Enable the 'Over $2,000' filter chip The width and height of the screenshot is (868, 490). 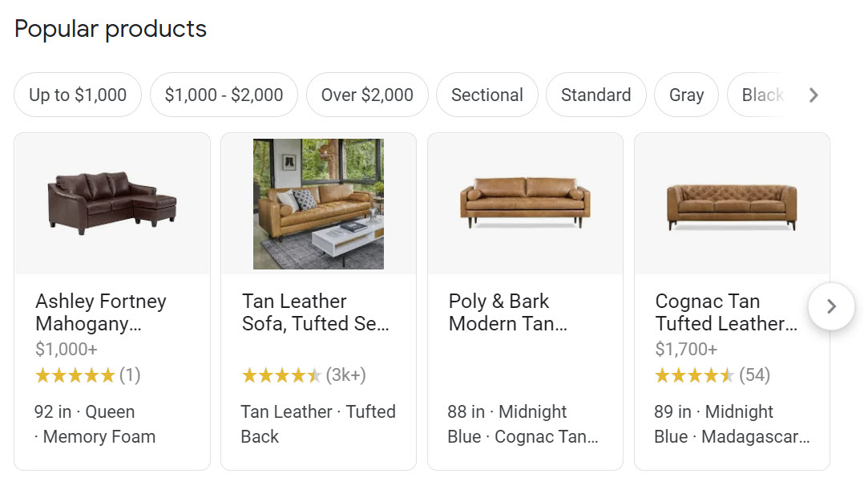coord(367,95)
